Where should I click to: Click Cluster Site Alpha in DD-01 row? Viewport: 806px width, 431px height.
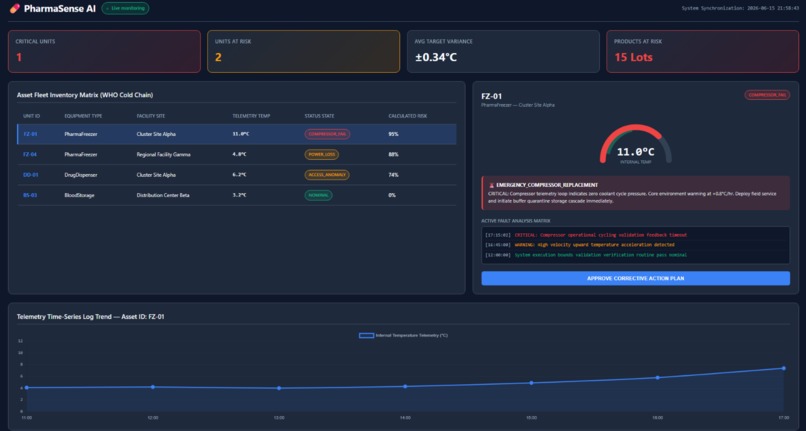pos(156,175)
